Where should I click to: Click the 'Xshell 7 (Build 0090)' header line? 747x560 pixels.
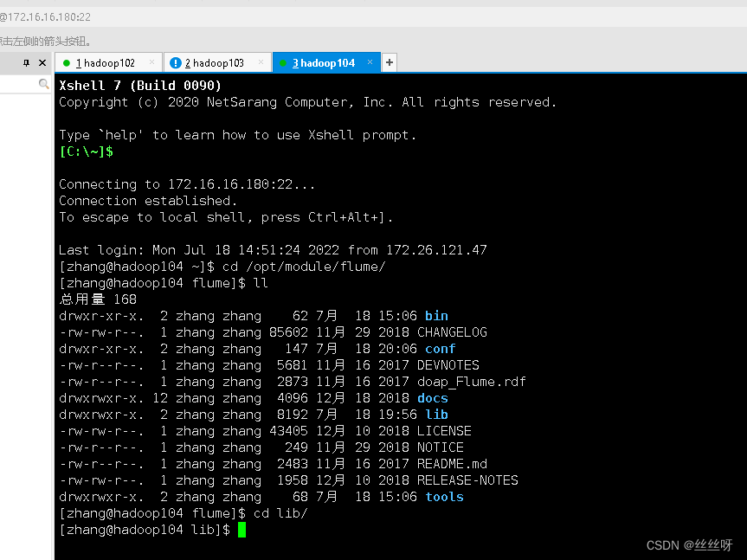coord(140,86)
